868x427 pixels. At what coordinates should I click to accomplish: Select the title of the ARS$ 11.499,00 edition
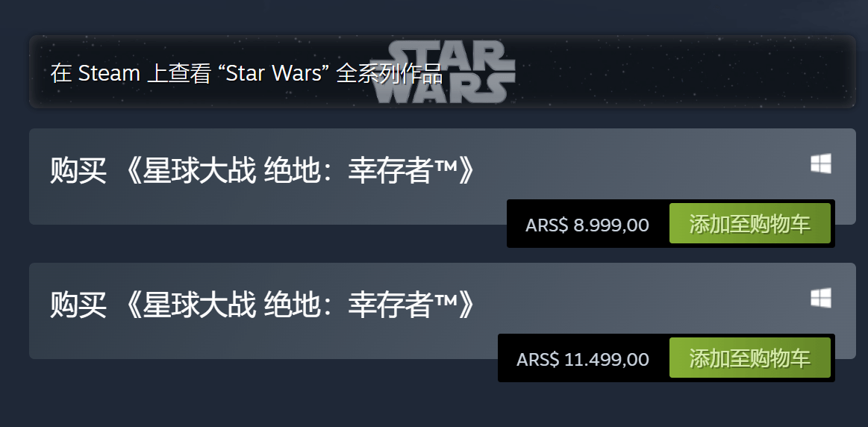(x=263, y=306)
